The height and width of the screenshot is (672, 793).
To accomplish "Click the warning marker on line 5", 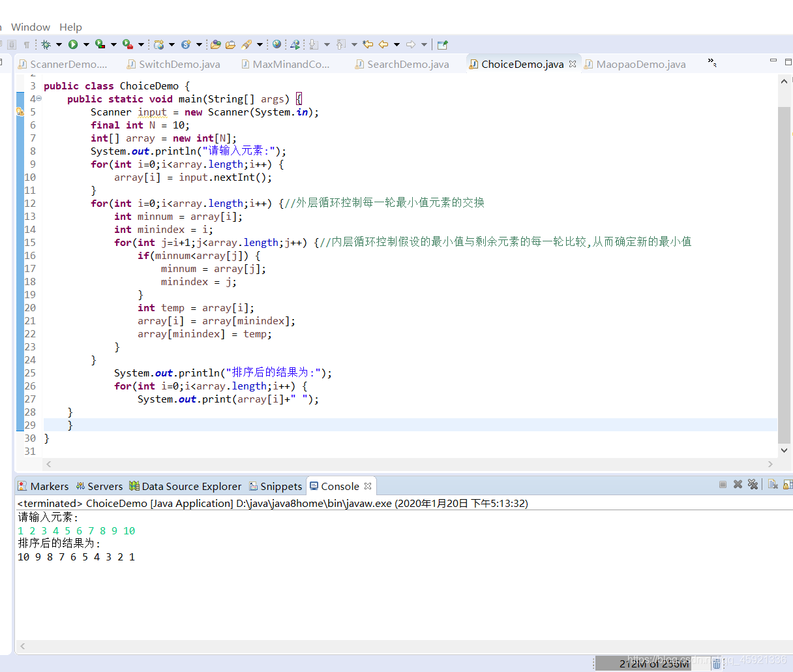I will (20, 112).
